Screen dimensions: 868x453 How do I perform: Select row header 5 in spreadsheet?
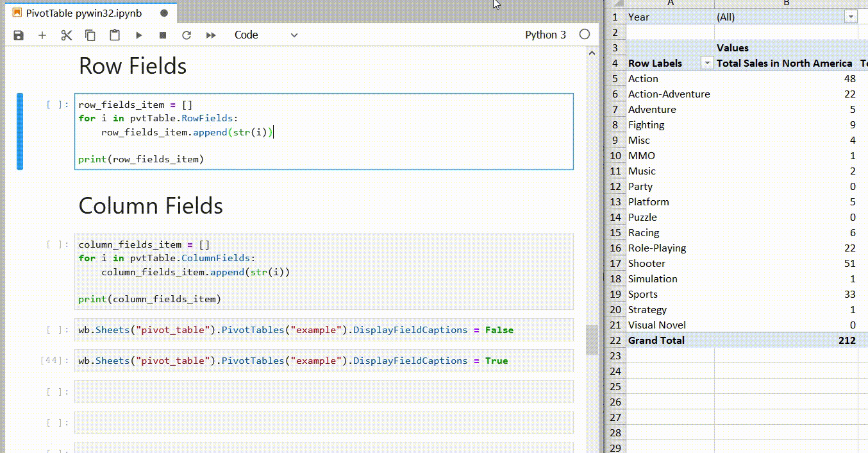(x=615, y=79)
